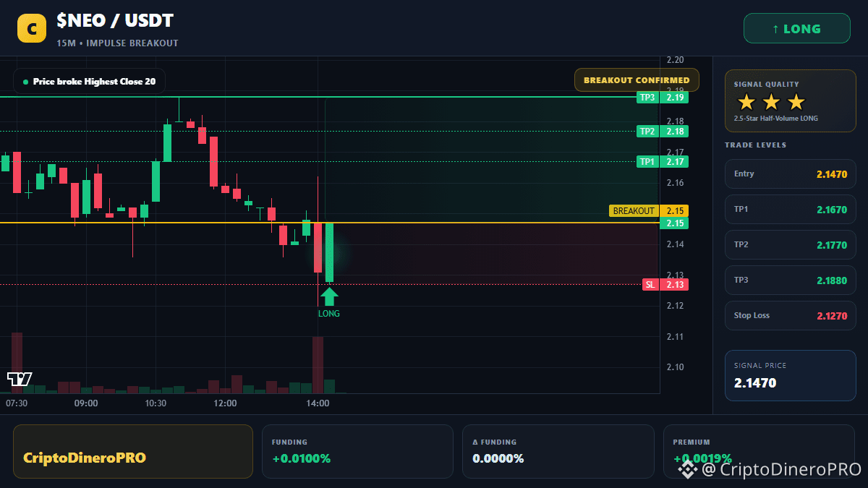Screen dimensions: 868x488
Task: Click the Funding +0.0100% card
Action: [x=357, y=451]
